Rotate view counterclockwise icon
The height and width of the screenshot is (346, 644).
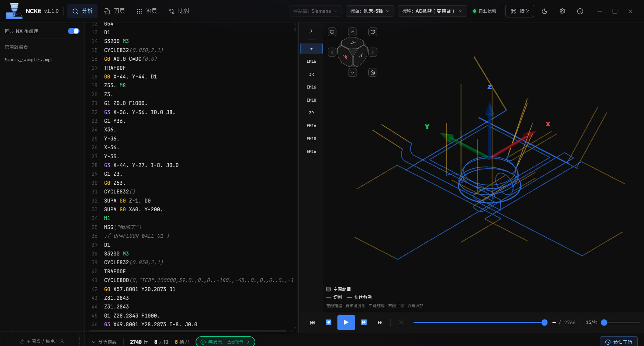332,32
